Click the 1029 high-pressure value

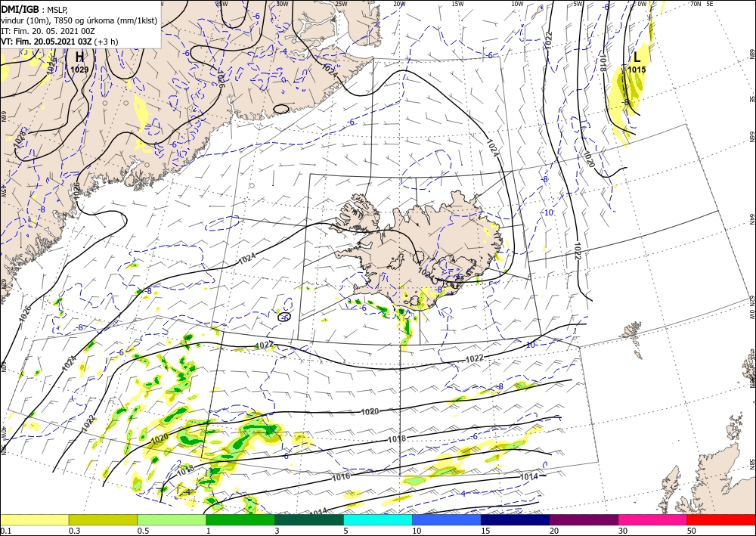click(x=79, y=70)
